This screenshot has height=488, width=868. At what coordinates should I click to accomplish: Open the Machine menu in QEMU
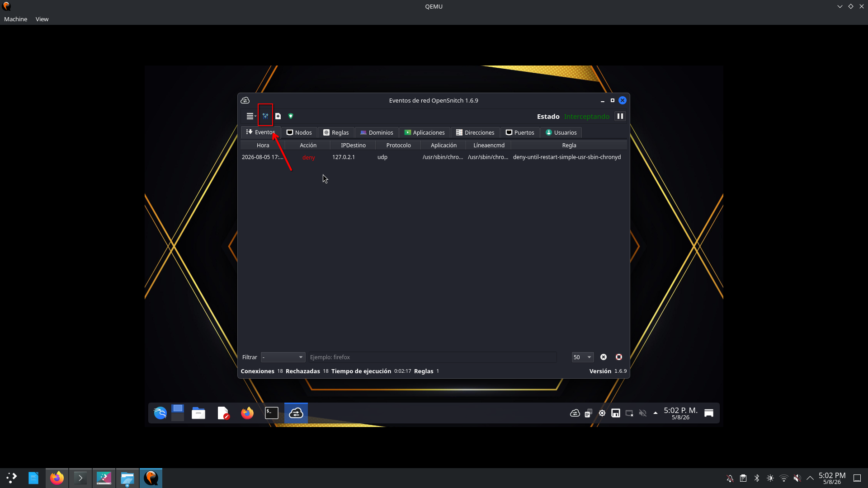tap(15, 19)
